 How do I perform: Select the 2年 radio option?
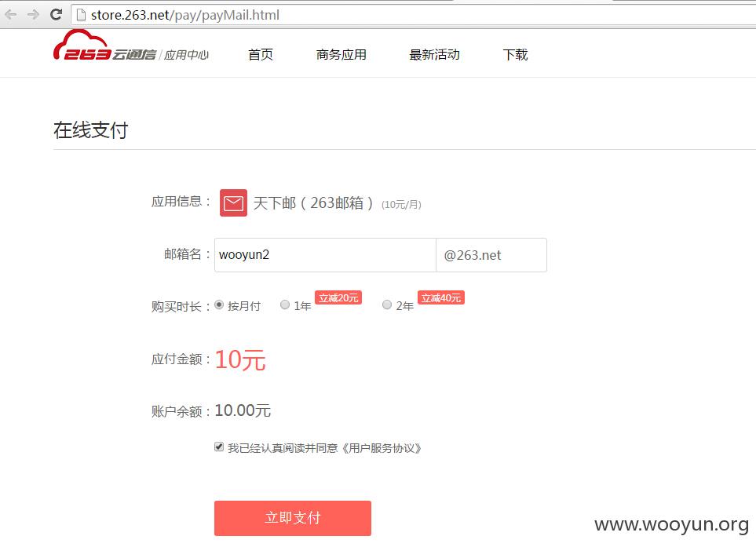387,304
